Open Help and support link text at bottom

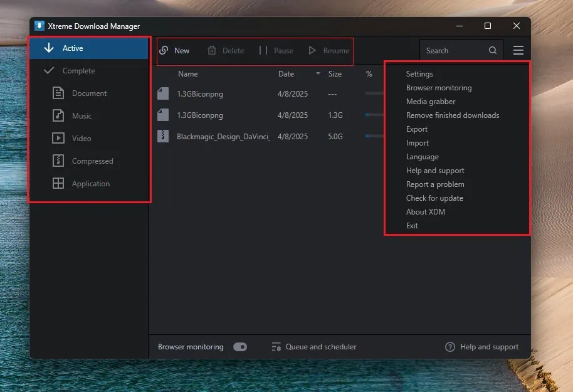coord(490,347)
